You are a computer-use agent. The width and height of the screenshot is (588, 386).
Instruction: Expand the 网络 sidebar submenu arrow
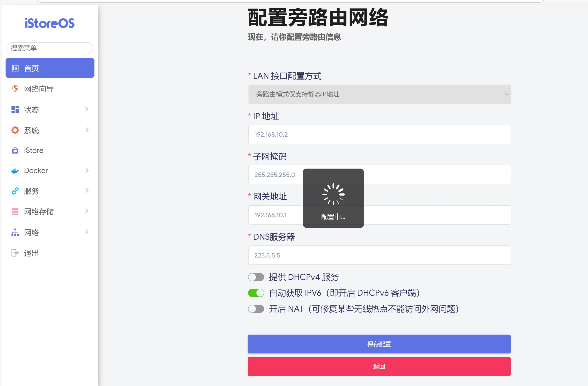pyautogui.click(x=87, y=232)
